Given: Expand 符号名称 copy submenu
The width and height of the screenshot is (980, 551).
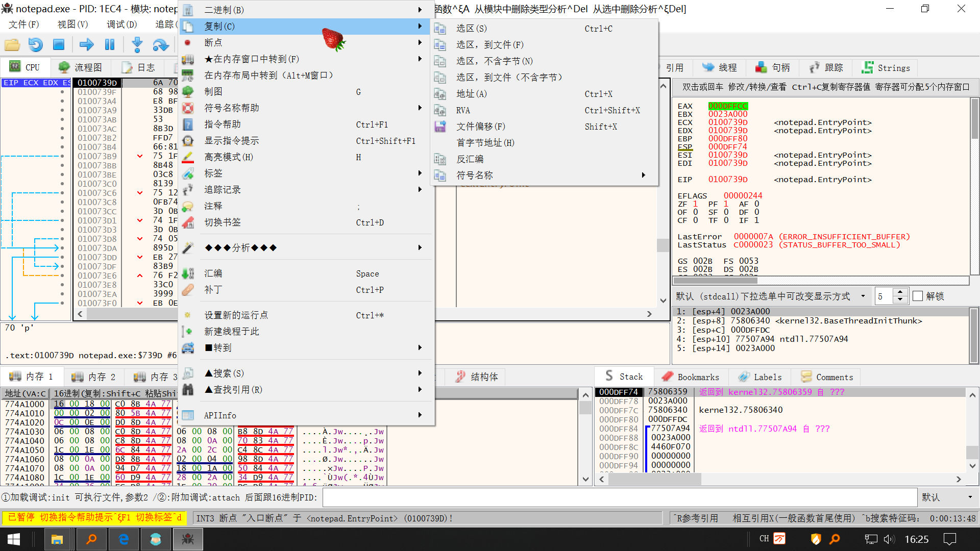Looking at the screenshot, I should coord(544,176).
